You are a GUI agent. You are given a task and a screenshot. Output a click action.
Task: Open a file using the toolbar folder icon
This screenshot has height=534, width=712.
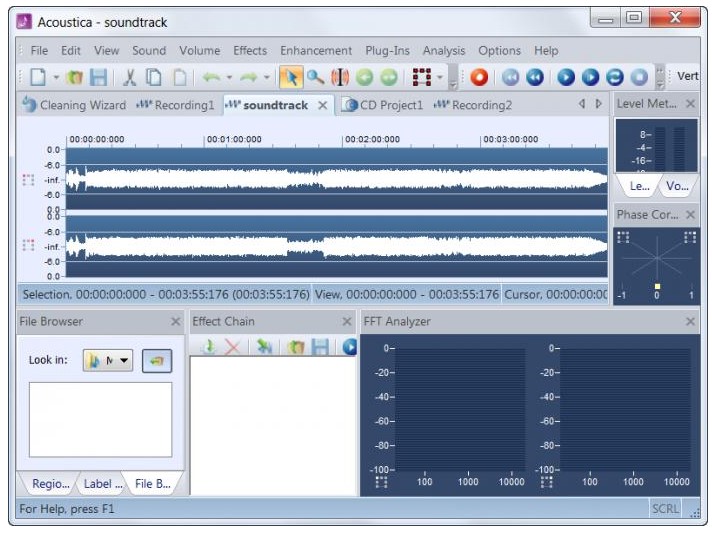pyautogui.click(x=74, y=77)
